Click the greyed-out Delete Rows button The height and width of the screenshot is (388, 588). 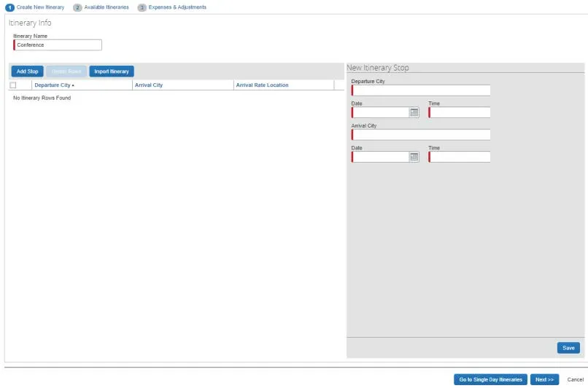(66, 71)
